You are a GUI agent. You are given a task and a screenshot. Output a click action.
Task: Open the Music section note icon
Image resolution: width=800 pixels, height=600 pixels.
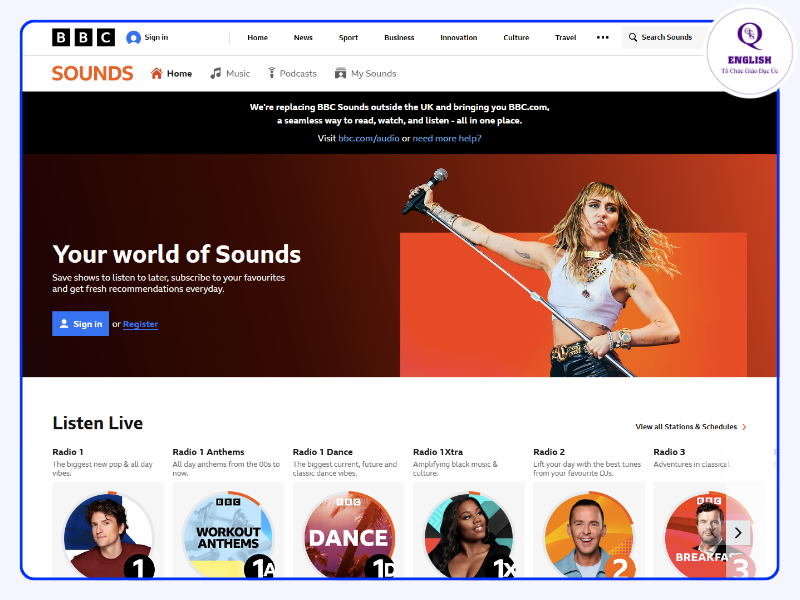click(x=215, y=73)
